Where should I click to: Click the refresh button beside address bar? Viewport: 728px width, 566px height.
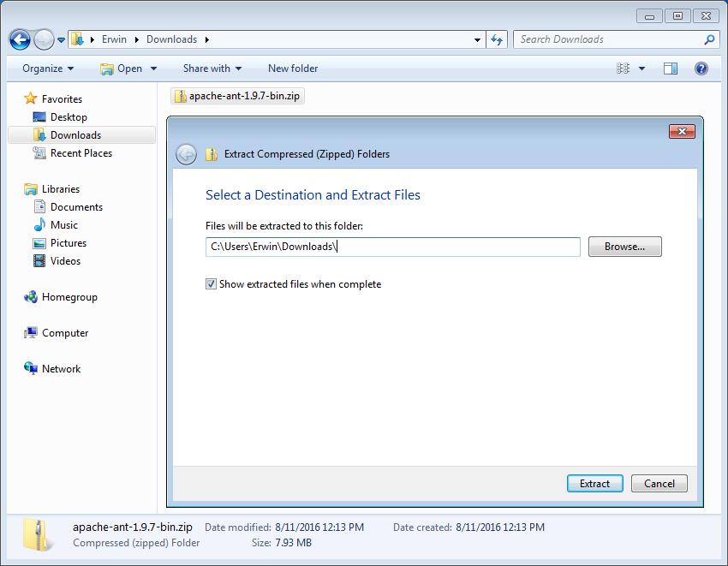pyautogui.click(x=497, y=40)
